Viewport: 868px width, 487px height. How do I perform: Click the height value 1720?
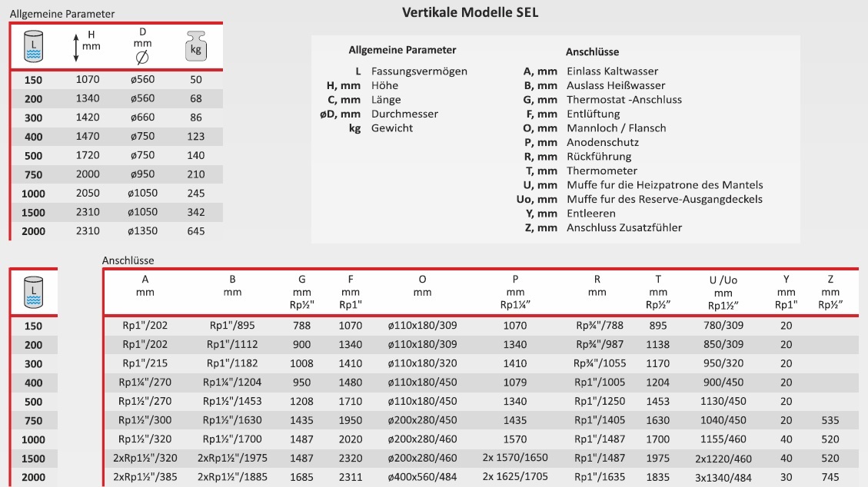coord(88,155)
